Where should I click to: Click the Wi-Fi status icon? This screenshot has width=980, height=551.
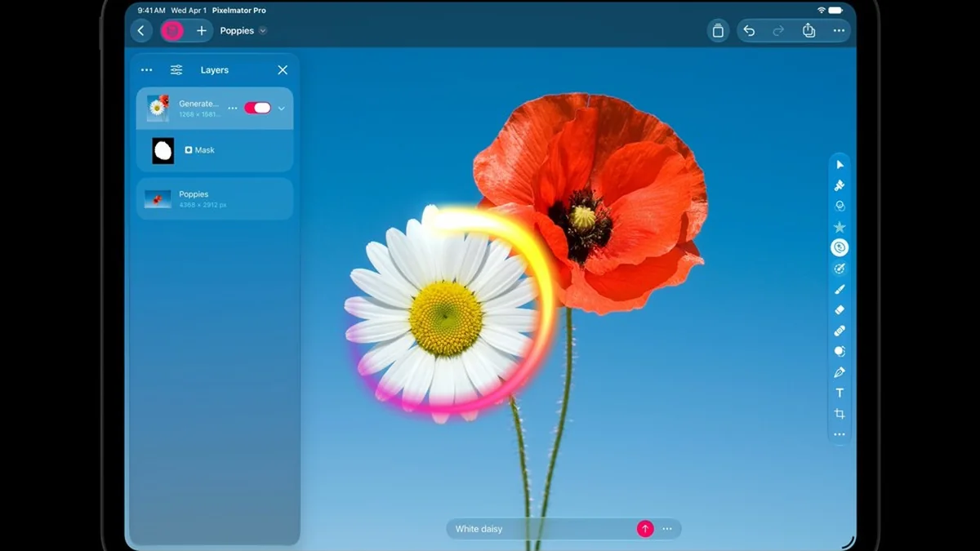click(822, 10)
